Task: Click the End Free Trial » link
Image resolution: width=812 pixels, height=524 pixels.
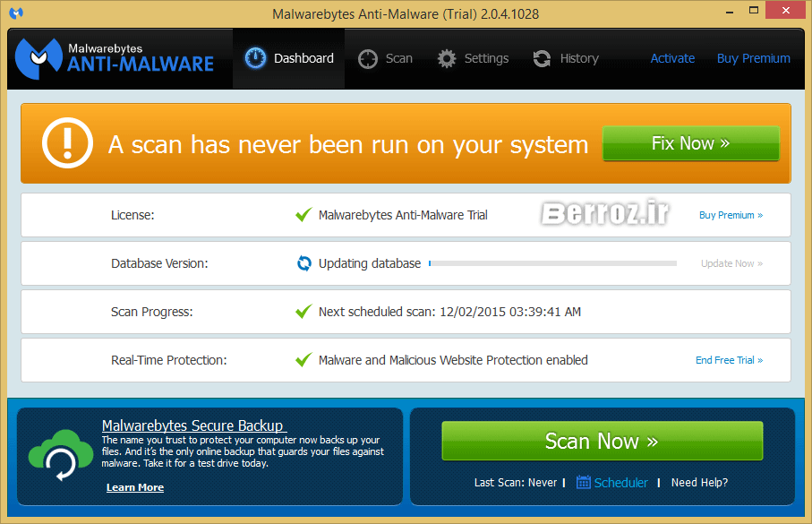Action: 729,360
